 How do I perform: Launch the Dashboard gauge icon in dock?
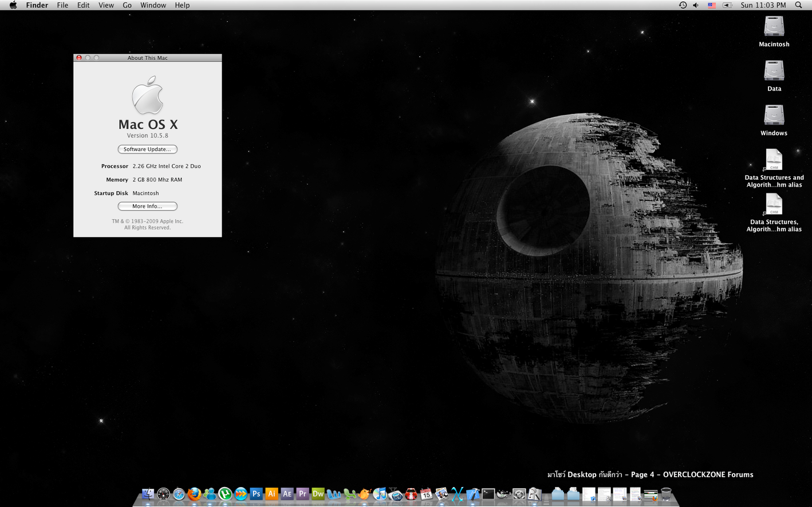click(x=164, y=494)
